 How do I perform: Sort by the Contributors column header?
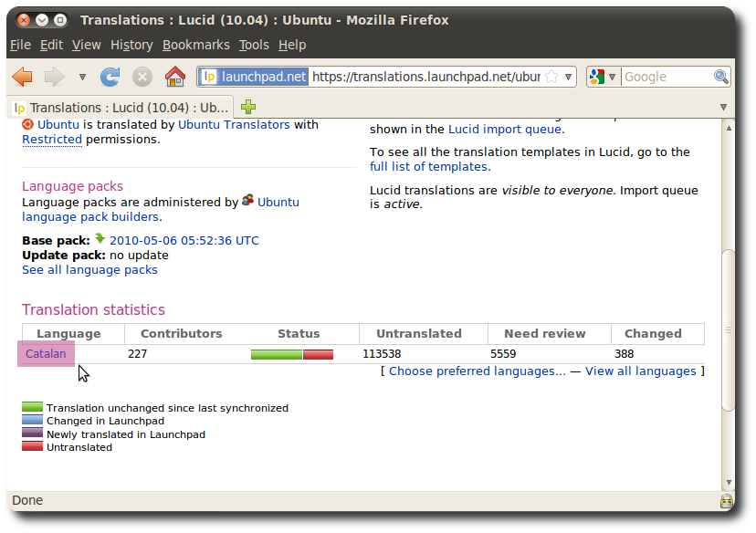pos(182,333)
